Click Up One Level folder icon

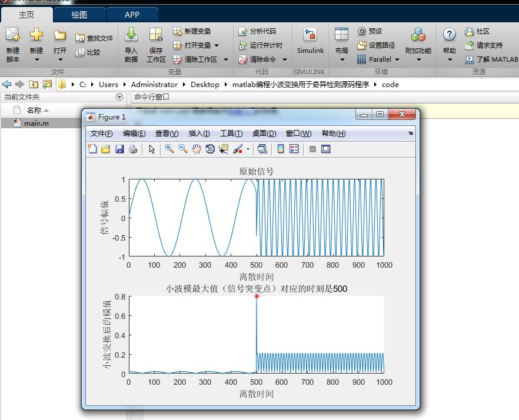coord(34,84)
